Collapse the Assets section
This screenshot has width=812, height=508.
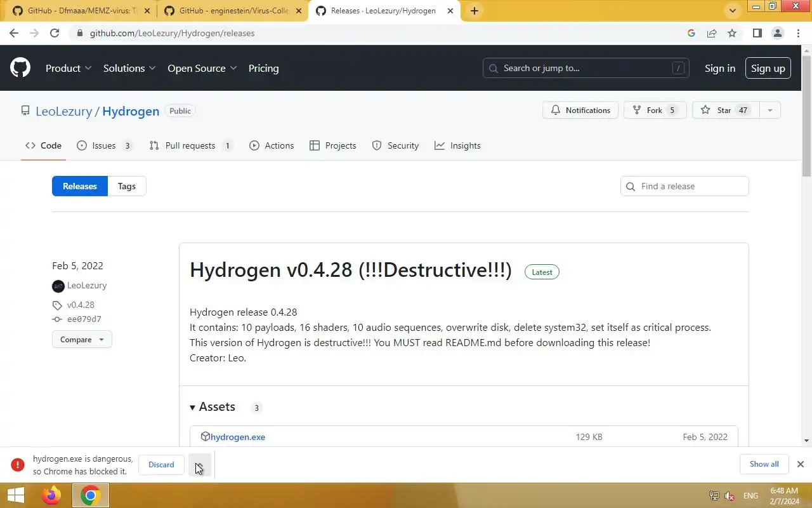click(213, 407)
